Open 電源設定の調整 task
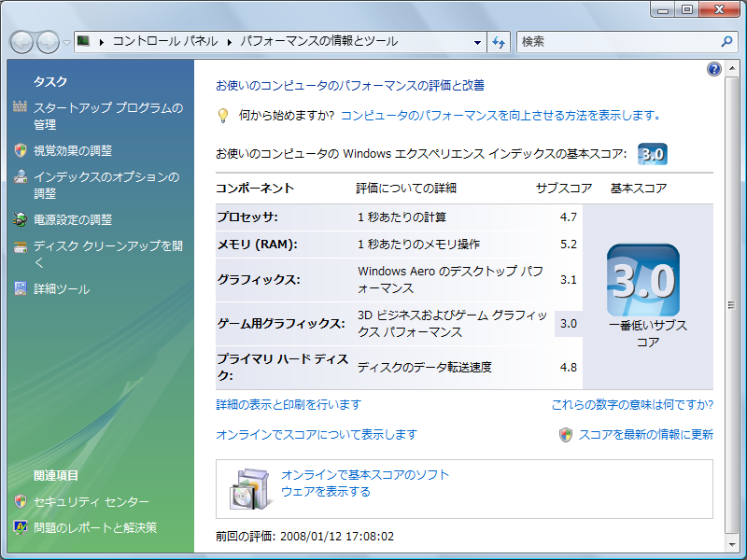Viewport: 747px width, 560px height. [x=73, y=219]
